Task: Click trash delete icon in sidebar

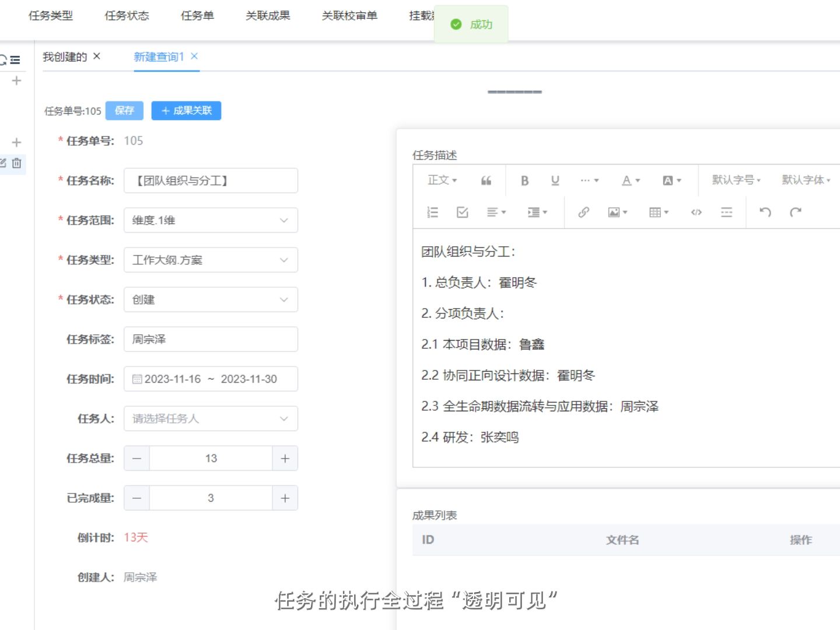Action: [17, 163]
